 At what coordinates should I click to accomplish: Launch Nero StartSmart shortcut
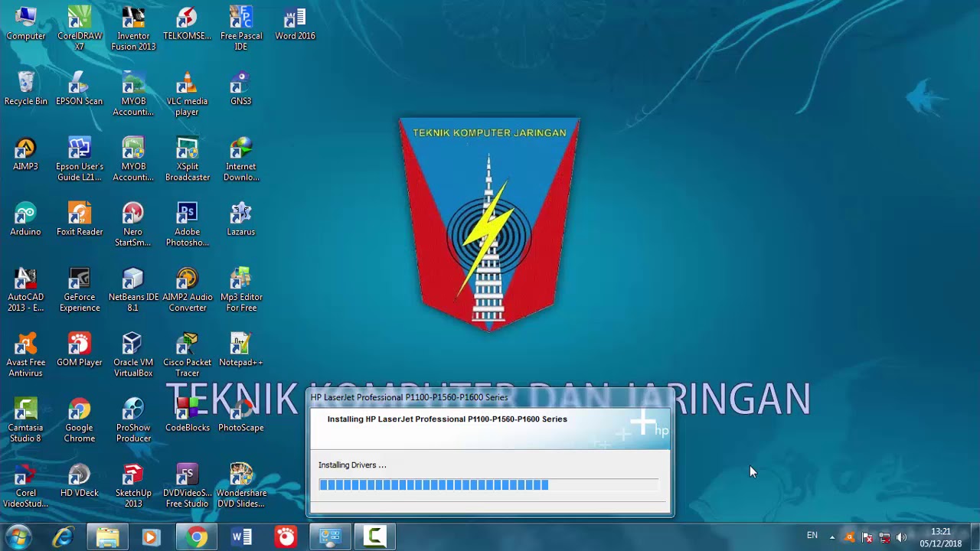pos(133,224)
